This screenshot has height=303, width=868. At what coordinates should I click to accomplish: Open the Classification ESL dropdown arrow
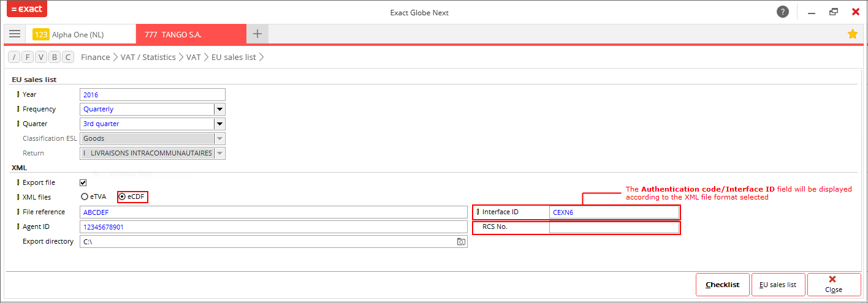point(219,138)
